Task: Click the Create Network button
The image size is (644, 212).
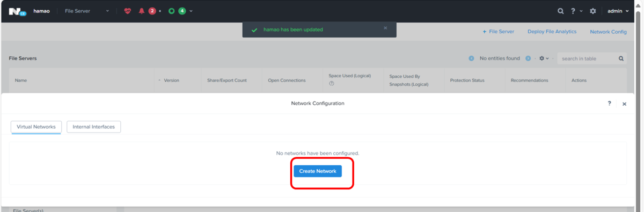Action: pyautogui.click(x=318, y=171)
